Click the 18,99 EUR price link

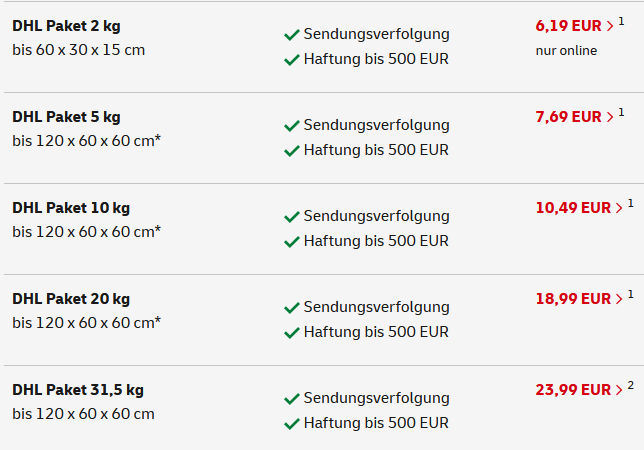(x=573, y=298)
